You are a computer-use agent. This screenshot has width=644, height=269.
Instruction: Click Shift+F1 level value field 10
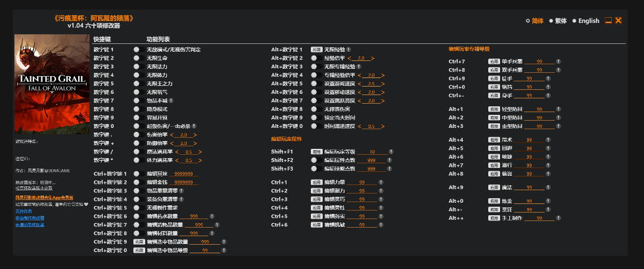[372, 152]
